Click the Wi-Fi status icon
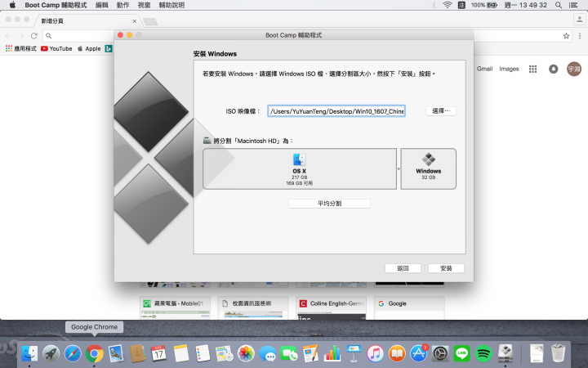This screenshot has width=588, height=368. 447,5
